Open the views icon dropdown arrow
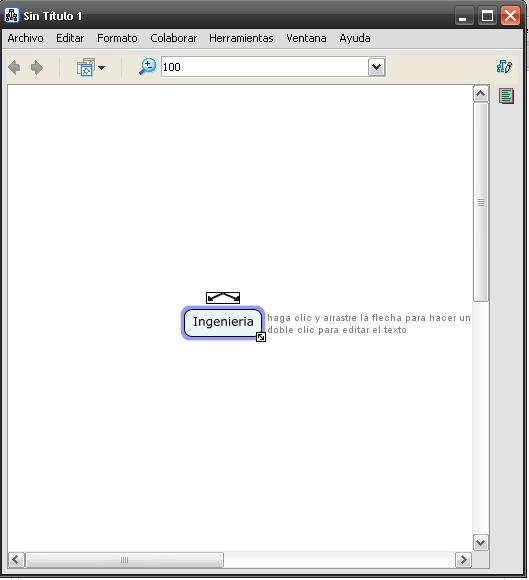 pyautogui.click(x=101, y=68)
